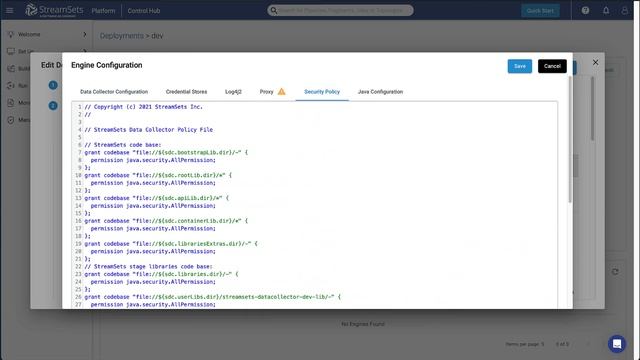Viewport: 640px width, 360px height.
Task: Open the hamburger navigation menu
Action: pos(9,10)
